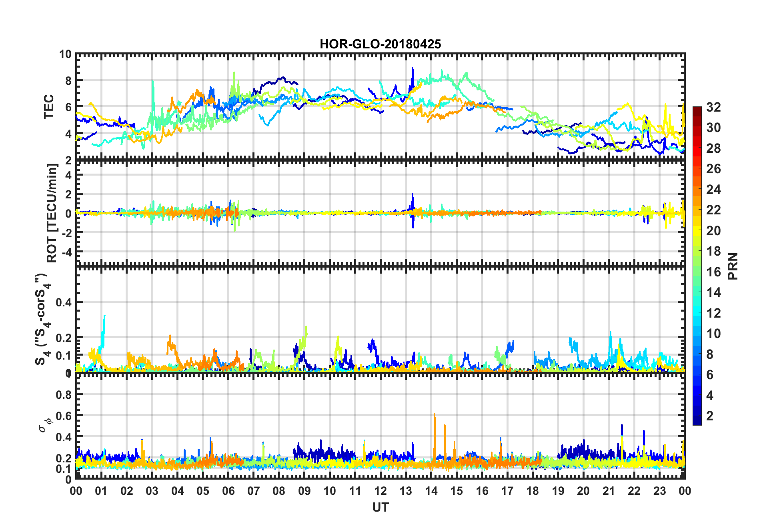Select the UT axis tick "05"

203,491
